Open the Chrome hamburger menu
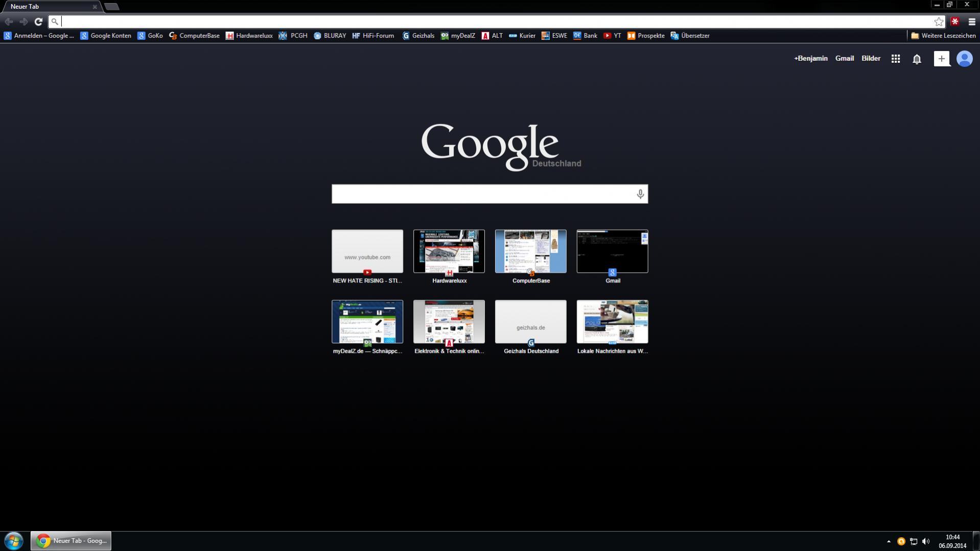The width and height of the screenshot is (980, 551). (971, 21)
